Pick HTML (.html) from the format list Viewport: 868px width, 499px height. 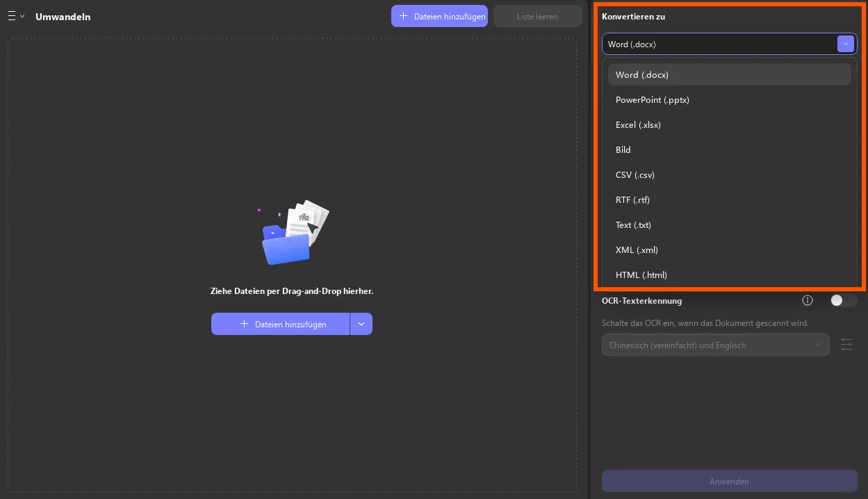729,275
